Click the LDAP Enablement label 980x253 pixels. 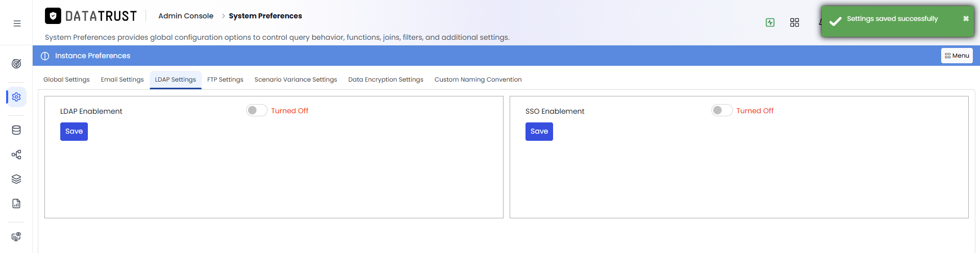91,111
